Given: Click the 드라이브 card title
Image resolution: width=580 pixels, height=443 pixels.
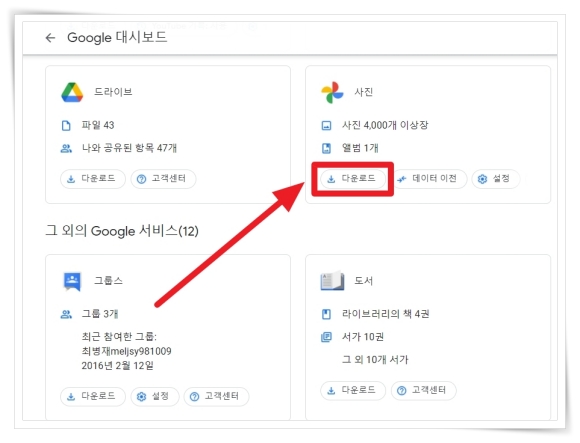Looking at the screenshot, I should point(113,92).
